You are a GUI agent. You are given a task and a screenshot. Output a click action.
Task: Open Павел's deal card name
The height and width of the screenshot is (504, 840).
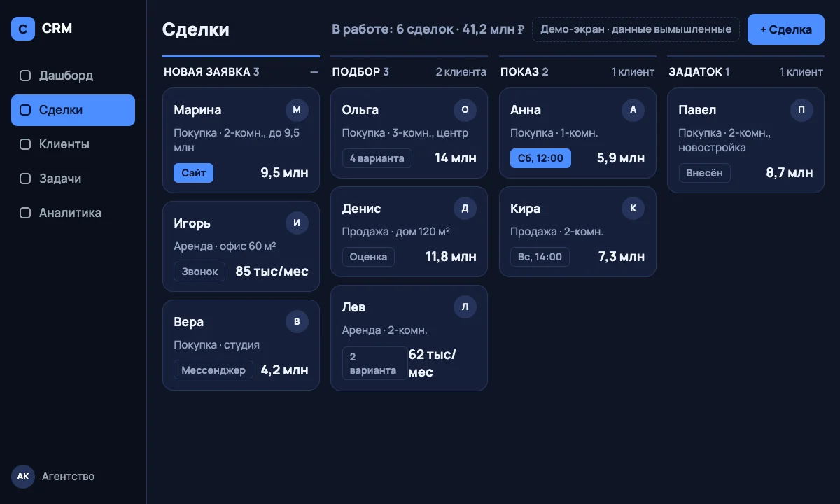(x=697, y=110)
